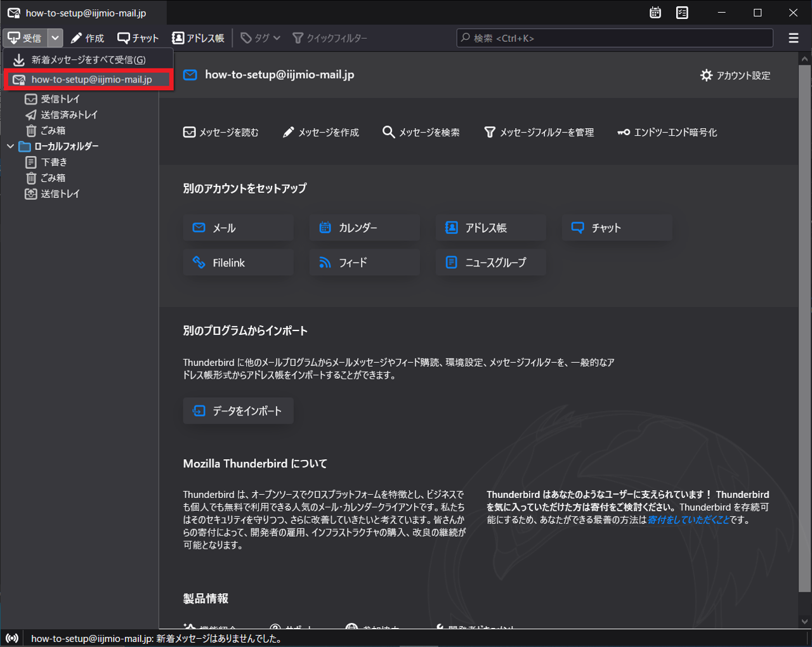
Task: Open the hamburger application menu
Action: tap(794, 38)
